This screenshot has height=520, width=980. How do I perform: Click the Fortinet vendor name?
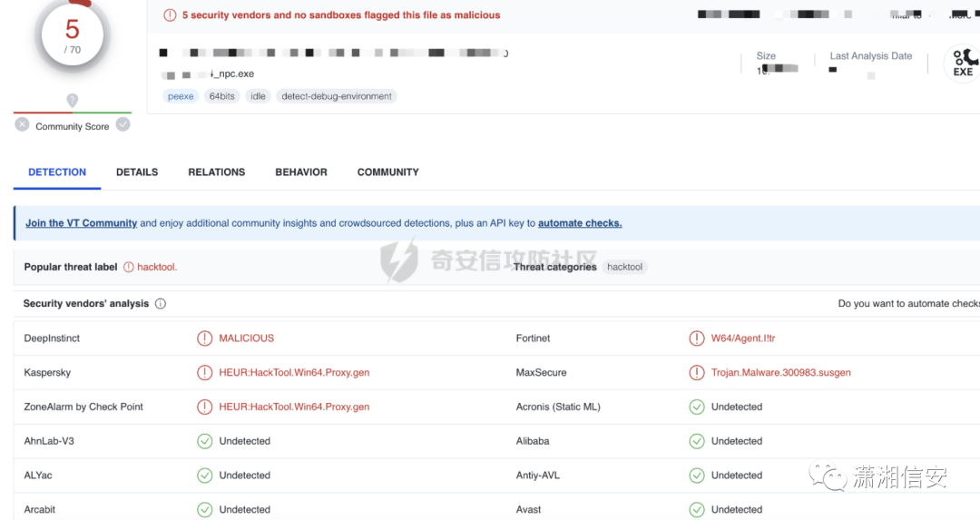[x=534, y=338]
